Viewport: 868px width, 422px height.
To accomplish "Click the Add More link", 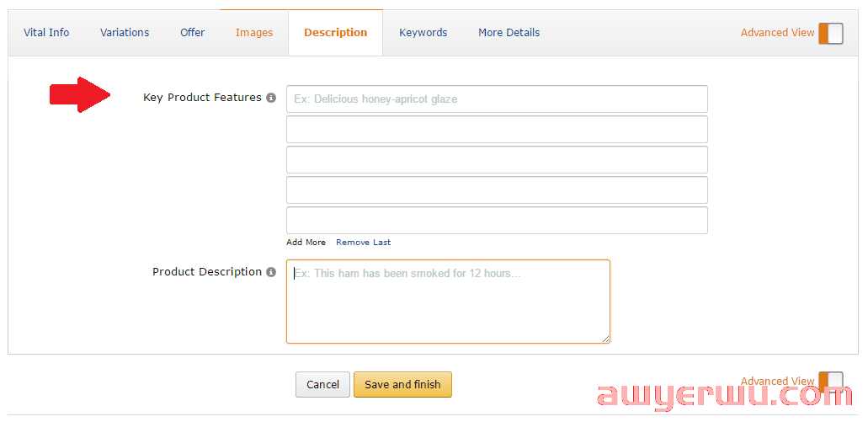I will [306, 243].
